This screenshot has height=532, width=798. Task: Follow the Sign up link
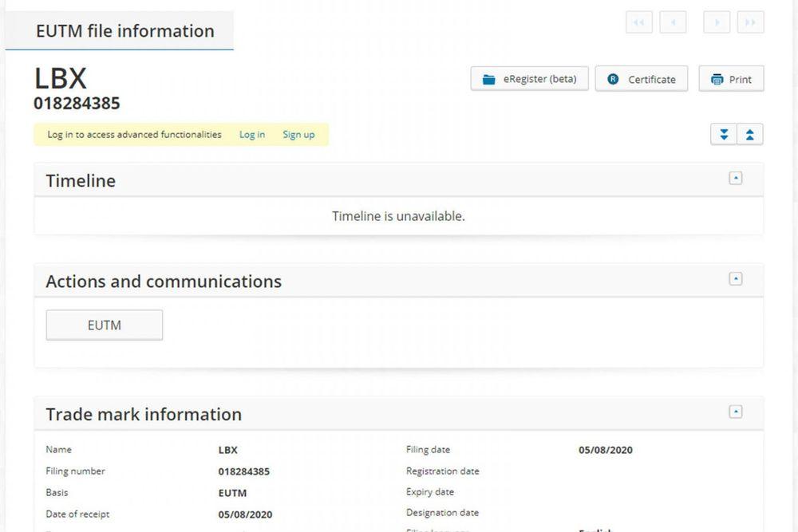point(298,135)
